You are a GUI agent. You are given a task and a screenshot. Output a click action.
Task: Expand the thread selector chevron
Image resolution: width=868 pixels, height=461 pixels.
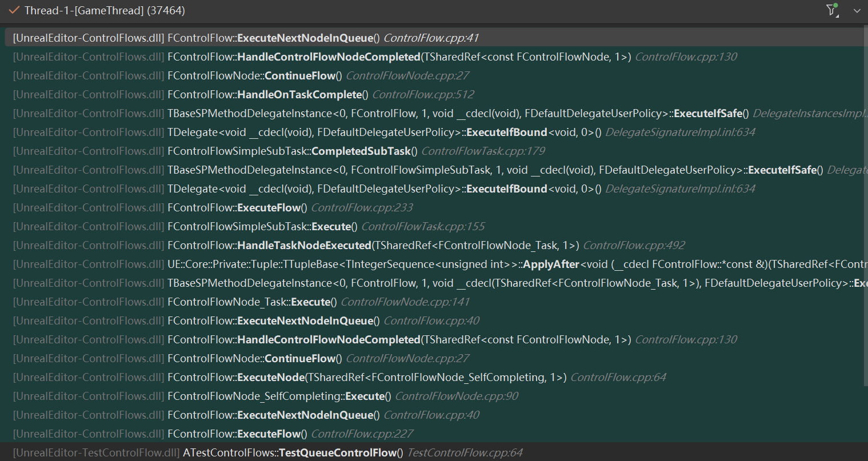(x=857, y=11)
